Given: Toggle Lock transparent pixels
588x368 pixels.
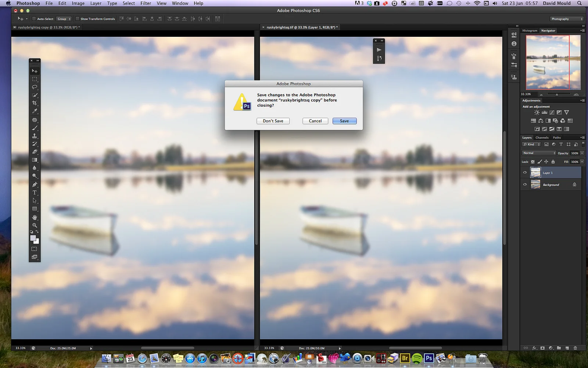Looking at the screenshot, I should [x=533, y=162].
